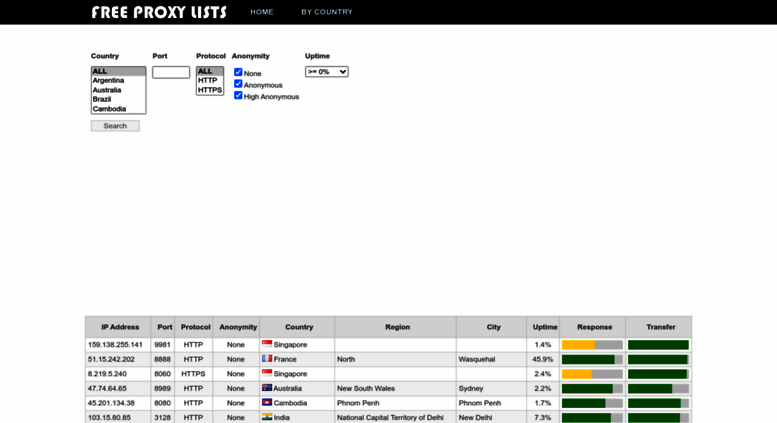Sort by Uptime column header
This screenshot has height=423, width=777.
[543, 327]
